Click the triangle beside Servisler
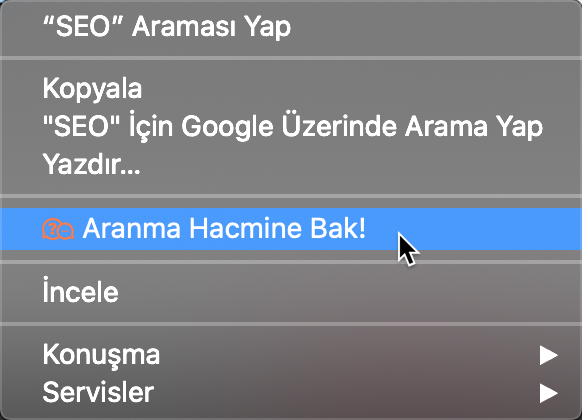Screen dimensions: 582x420 [x=549, y=393]
